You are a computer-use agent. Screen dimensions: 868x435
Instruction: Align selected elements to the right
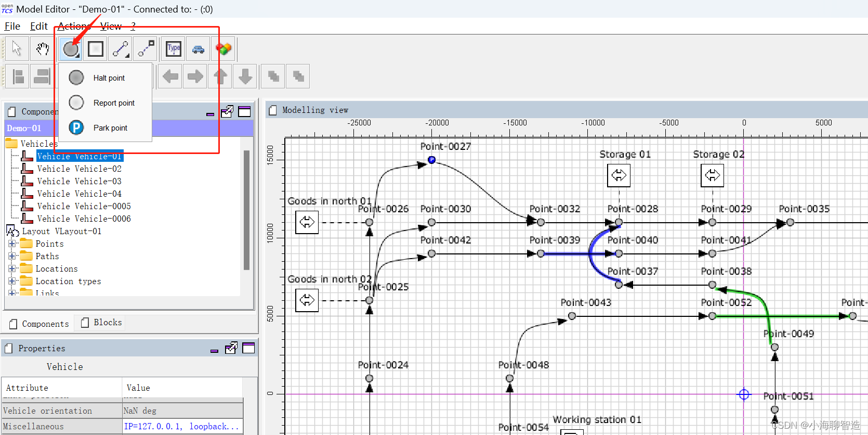point(42,76)
